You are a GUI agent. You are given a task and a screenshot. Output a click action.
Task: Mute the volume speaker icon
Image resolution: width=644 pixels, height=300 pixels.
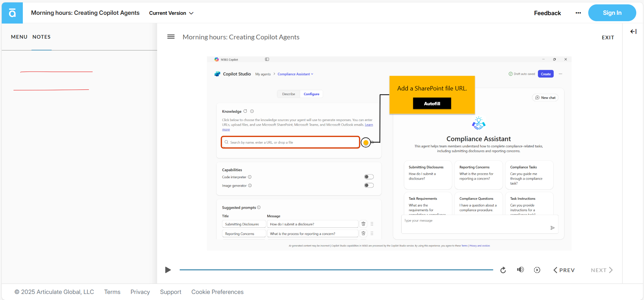[520, 270]
